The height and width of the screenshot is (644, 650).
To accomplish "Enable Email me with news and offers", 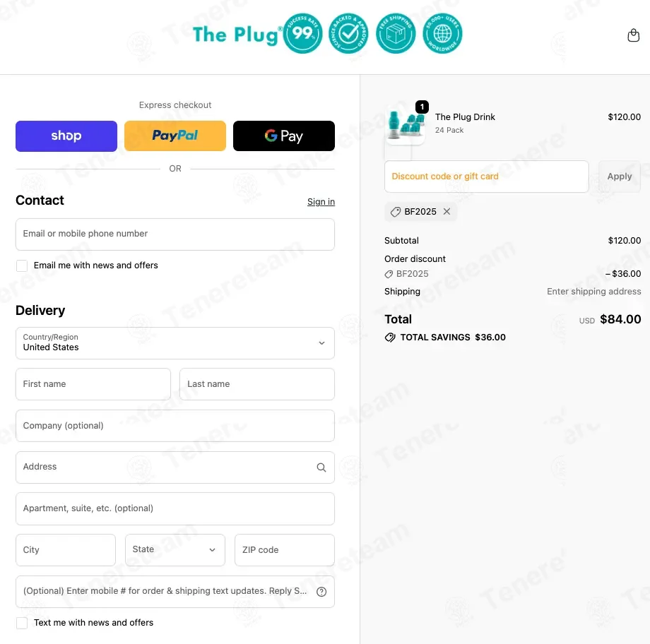I will 22,266.
